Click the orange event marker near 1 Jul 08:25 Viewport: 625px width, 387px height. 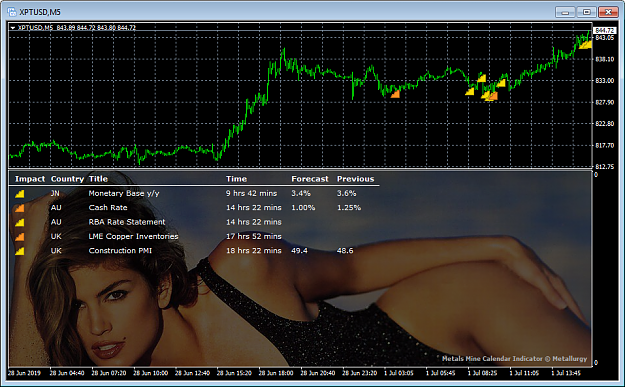tap(493, 96)
